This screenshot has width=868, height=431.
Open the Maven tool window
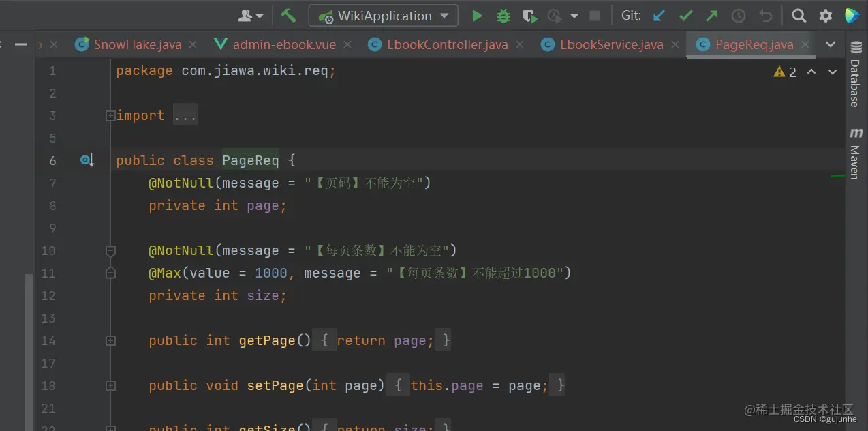tap(855, 153)
